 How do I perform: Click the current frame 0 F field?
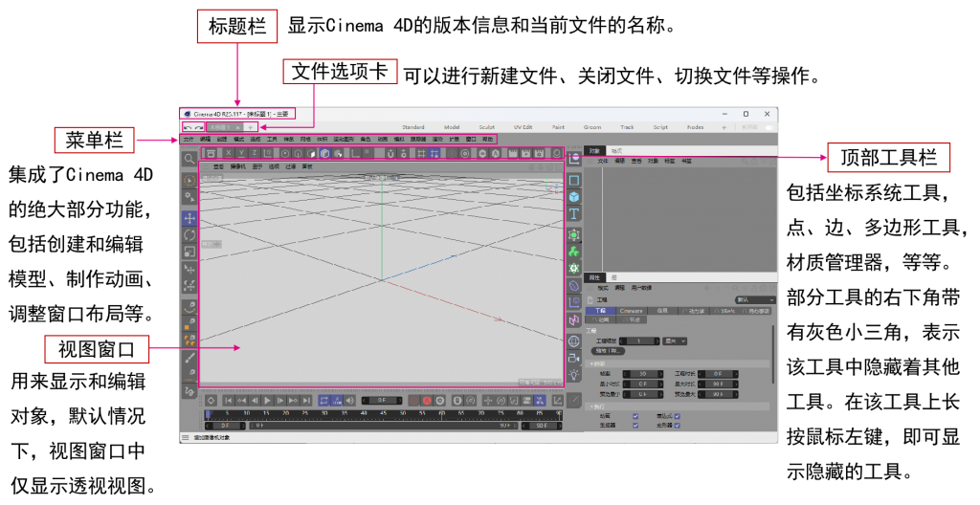pyautogui.click(x=382, y=401)
